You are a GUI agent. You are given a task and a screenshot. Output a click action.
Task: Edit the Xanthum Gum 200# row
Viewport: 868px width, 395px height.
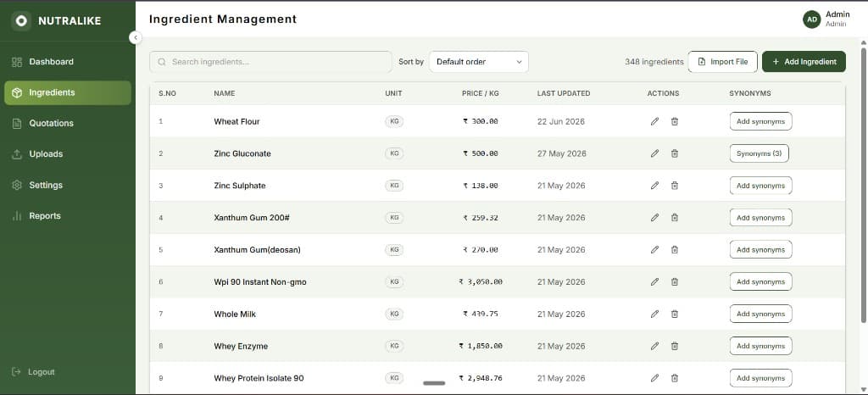tap(654, 217)
